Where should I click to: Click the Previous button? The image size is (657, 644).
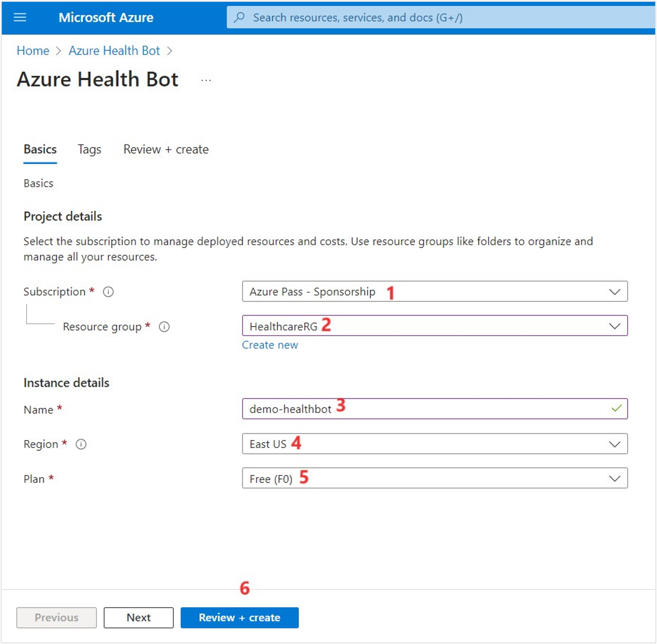pyautogui.click(x=57, y=618)
